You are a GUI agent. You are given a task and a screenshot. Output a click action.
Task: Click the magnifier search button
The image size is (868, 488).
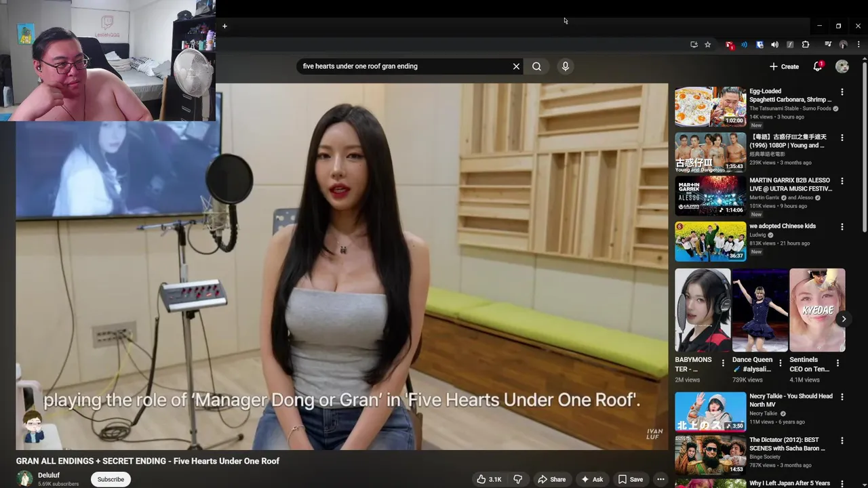click(536, 66)
